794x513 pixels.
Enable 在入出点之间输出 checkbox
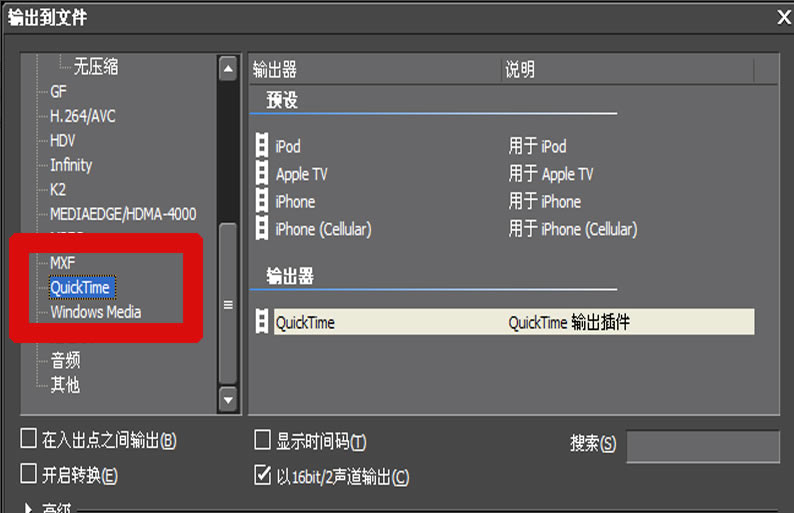[29, 439]
